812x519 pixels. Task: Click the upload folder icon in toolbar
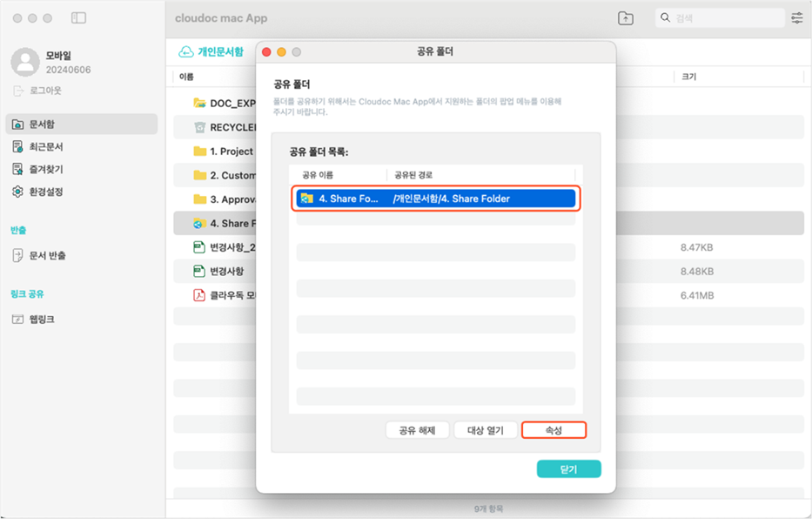(x=625, y=18)
